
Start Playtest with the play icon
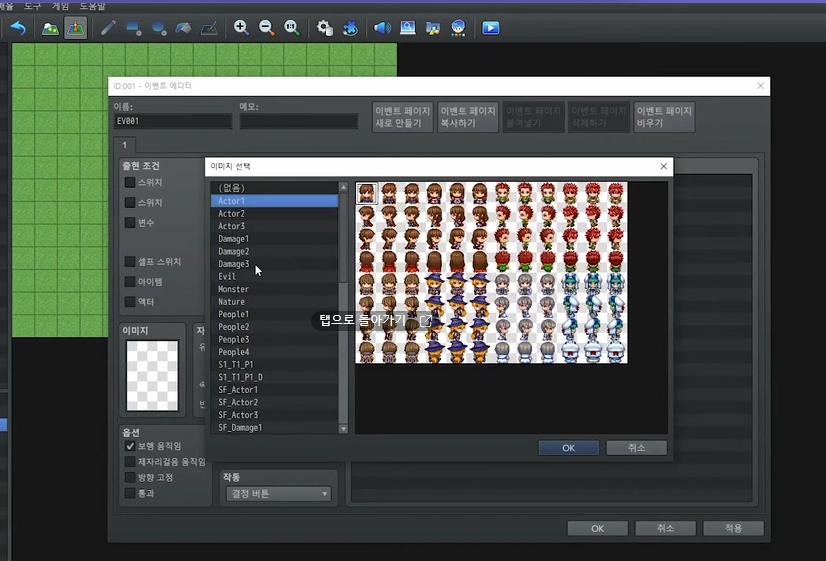coord(490,28)
